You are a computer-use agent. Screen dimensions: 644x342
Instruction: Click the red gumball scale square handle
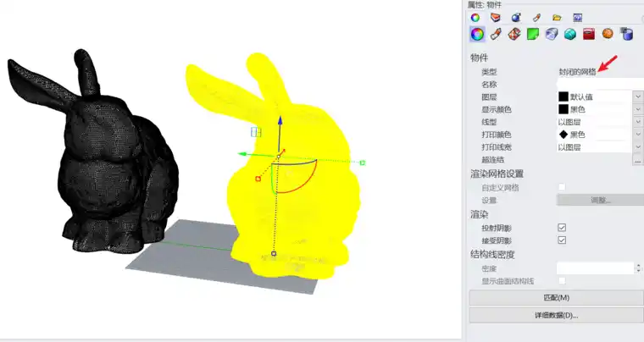click(x=258, y=179)
